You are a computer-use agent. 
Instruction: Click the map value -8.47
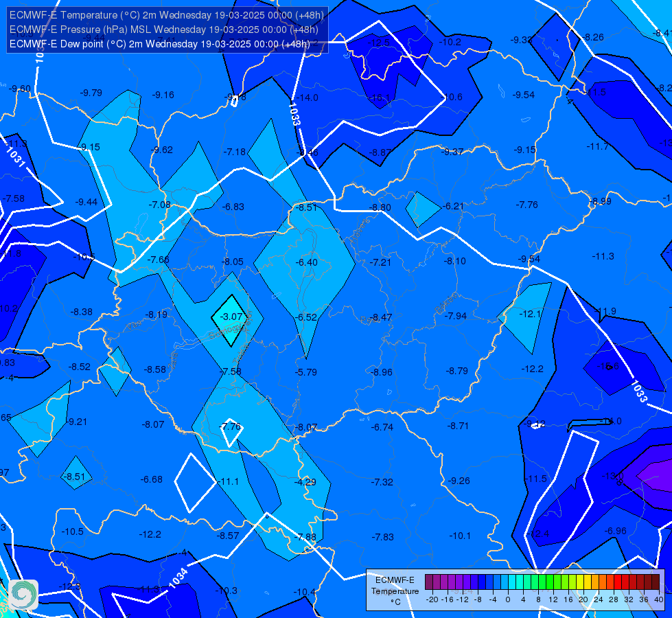click(381, 317)
